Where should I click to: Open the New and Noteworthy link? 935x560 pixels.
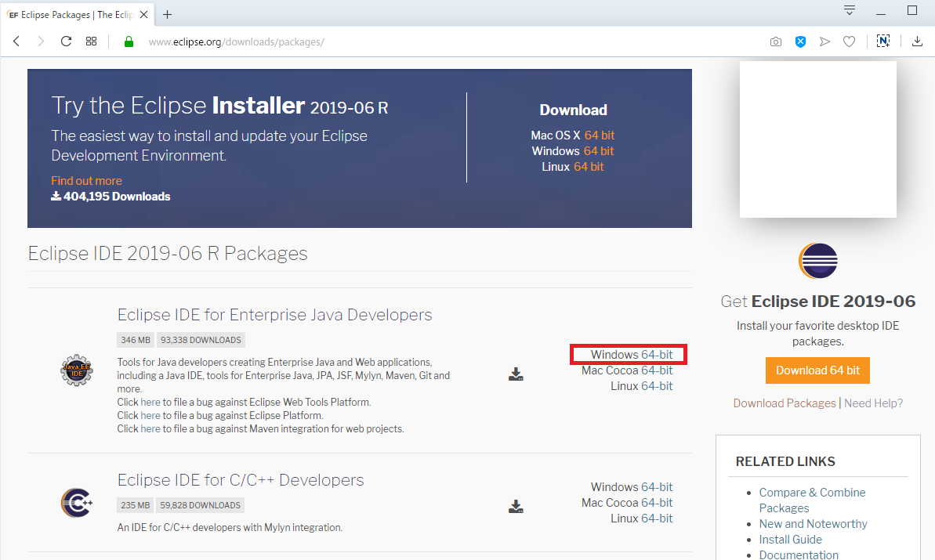point(813,524)
